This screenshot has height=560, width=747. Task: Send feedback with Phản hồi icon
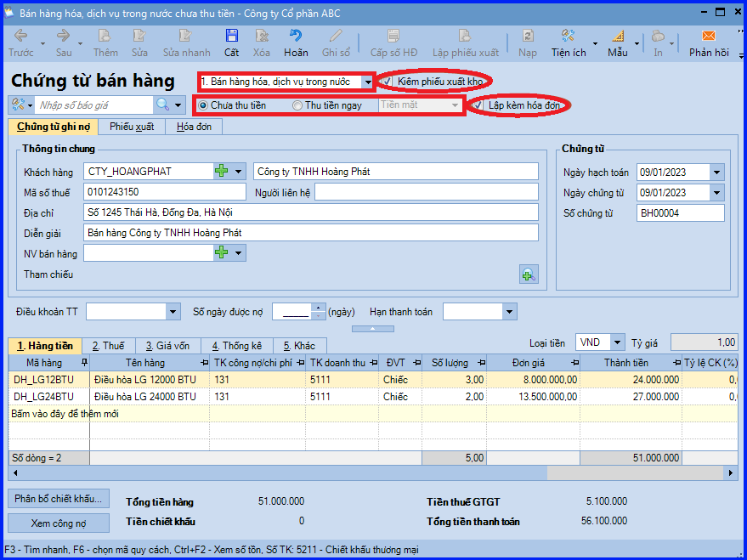(709, 37)
